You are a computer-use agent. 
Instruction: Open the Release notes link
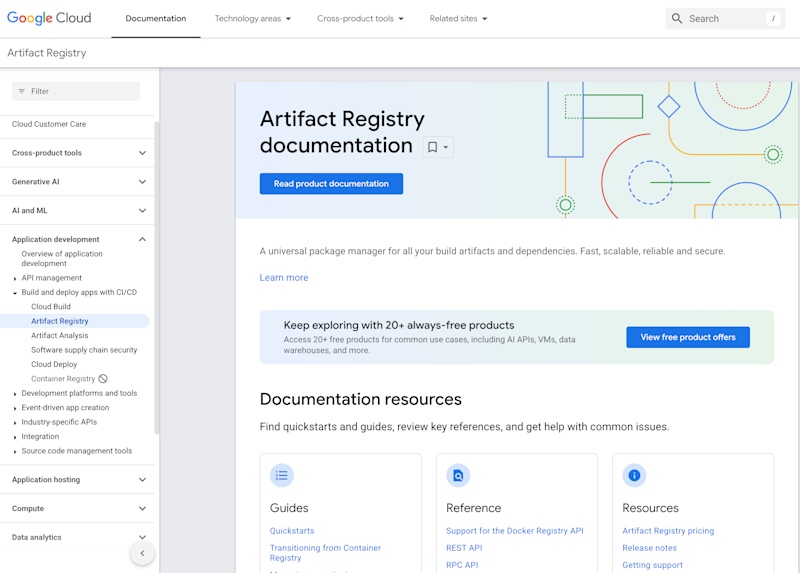(x=649, y=548)
